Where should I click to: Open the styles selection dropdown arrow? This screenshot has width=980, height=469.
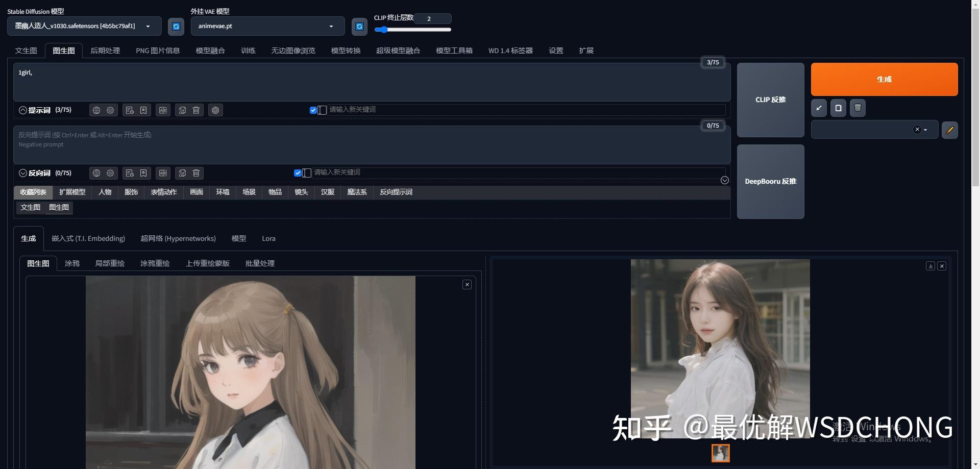925,129
